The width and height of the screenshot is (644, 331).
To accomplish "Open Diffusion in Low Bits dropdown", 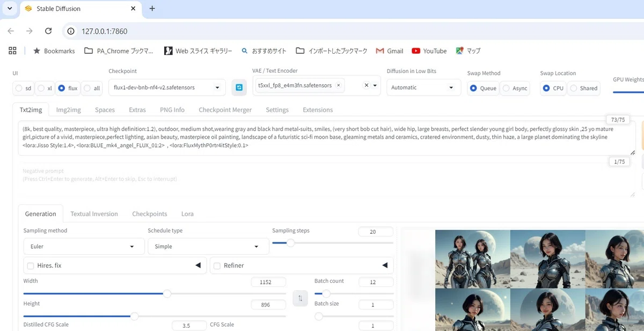I will point(423,87).
